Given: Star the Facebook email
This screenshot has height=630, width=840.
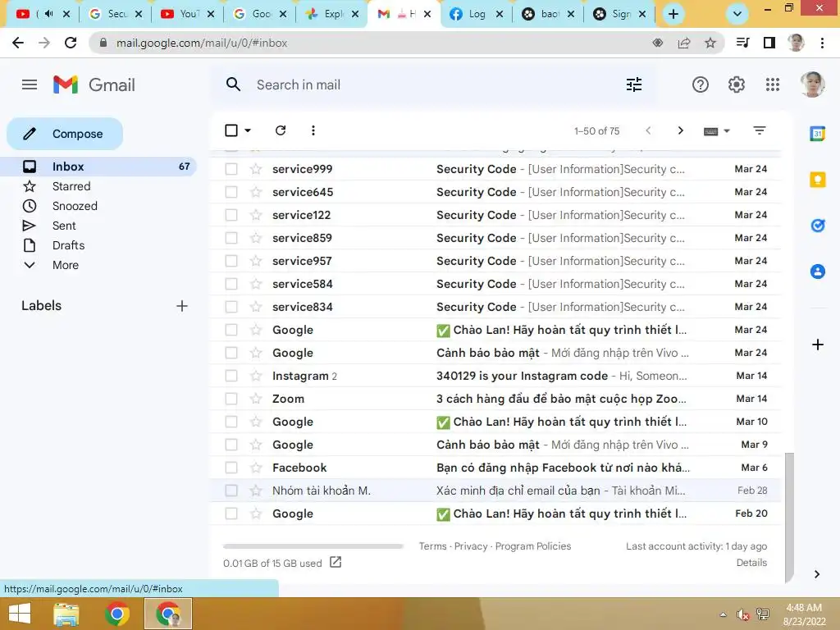Looking at the screenshot, I should (x=256, y=468).
